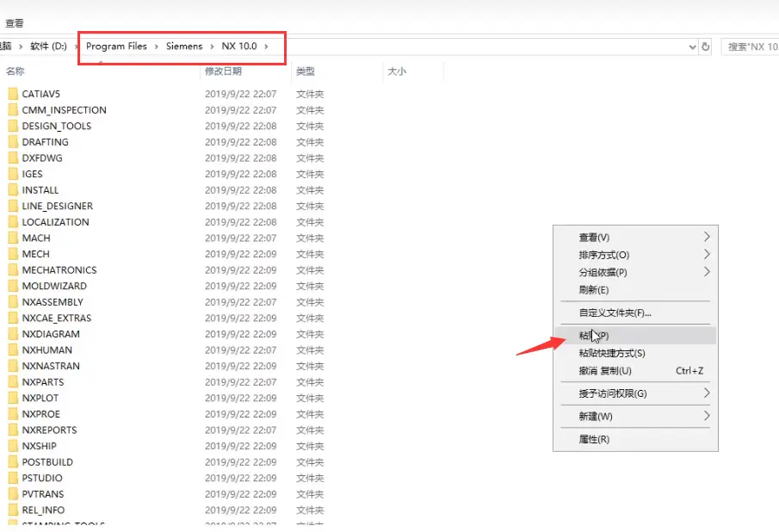Select the POSTBUILD folder name

pyautogui.click(x=47, y=462)
